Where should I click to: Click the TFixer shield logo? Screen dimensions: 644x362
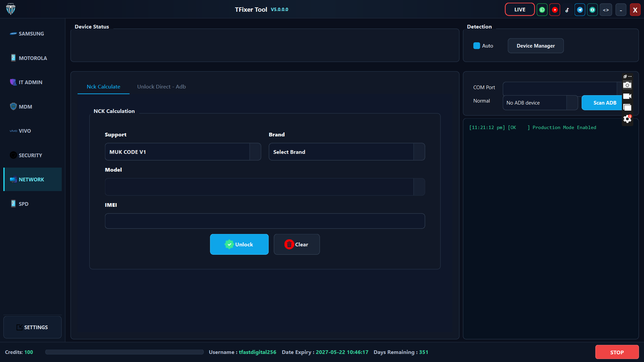(11, 9)
